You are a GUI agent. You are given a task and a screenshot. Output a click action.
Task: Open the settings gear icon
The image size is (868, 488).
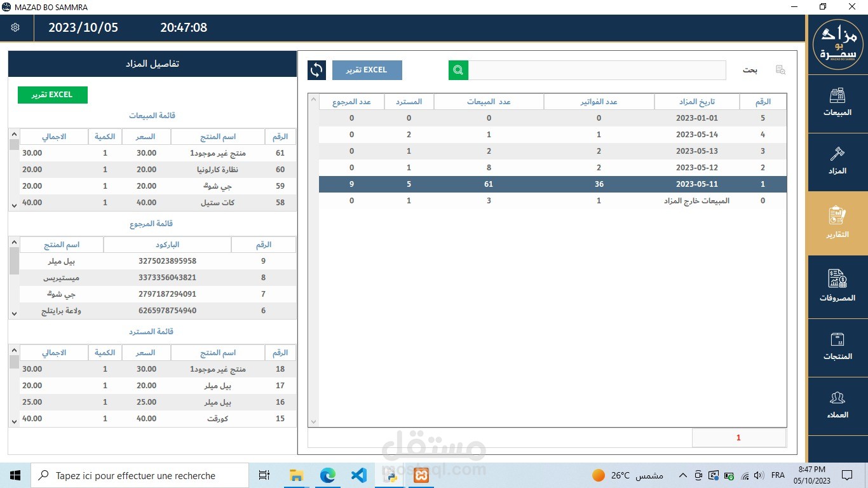pyautogui.click(x=15, y=28)
